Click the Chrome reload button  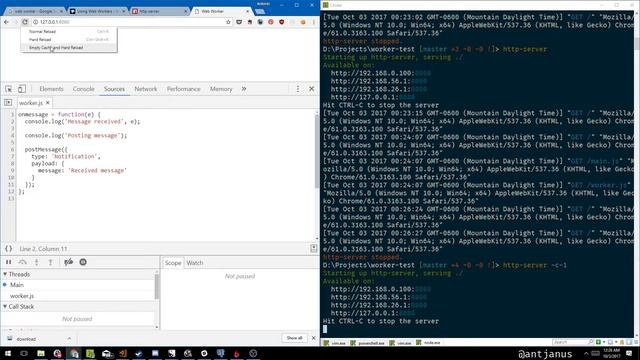click(x=25, y=22)
